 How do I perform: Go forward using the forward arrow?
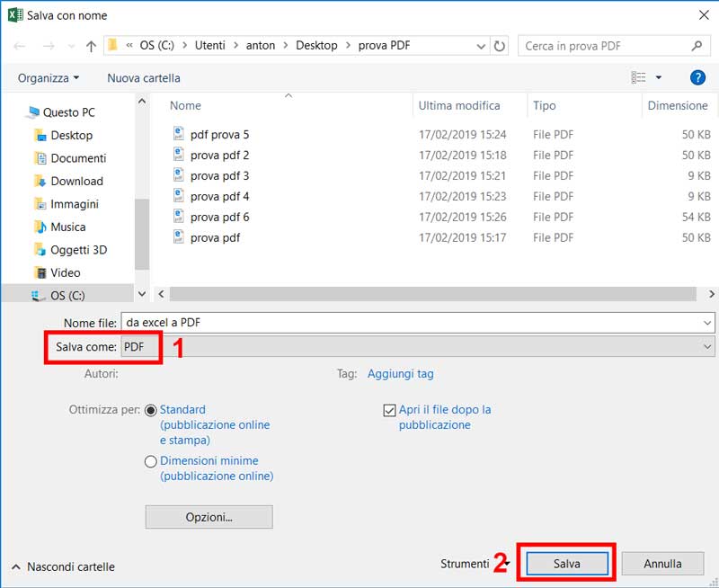(49, 46)
